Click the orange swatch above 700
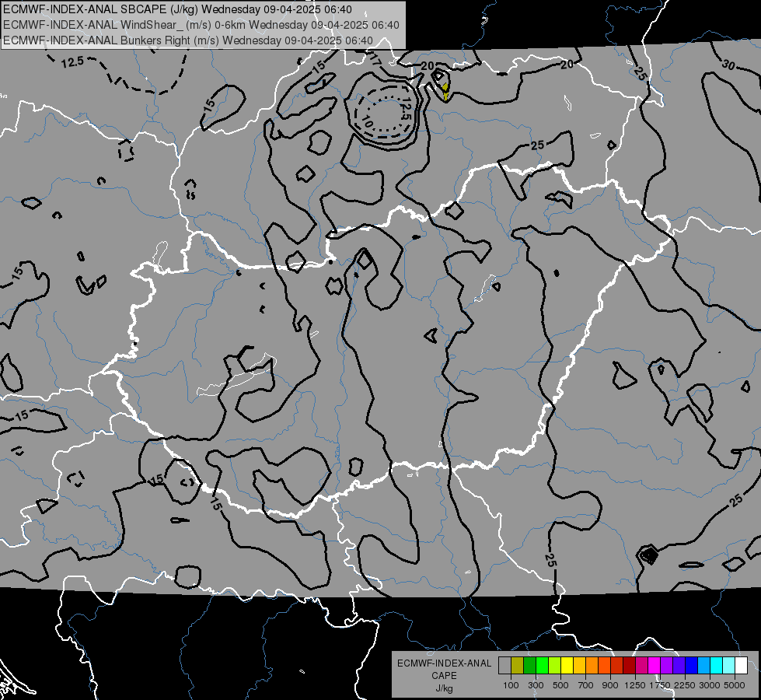 point(592,666)
